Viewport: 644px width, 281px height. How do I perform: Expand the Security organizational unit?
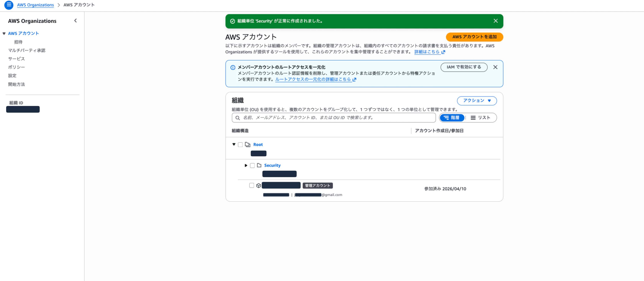[246, 165]
